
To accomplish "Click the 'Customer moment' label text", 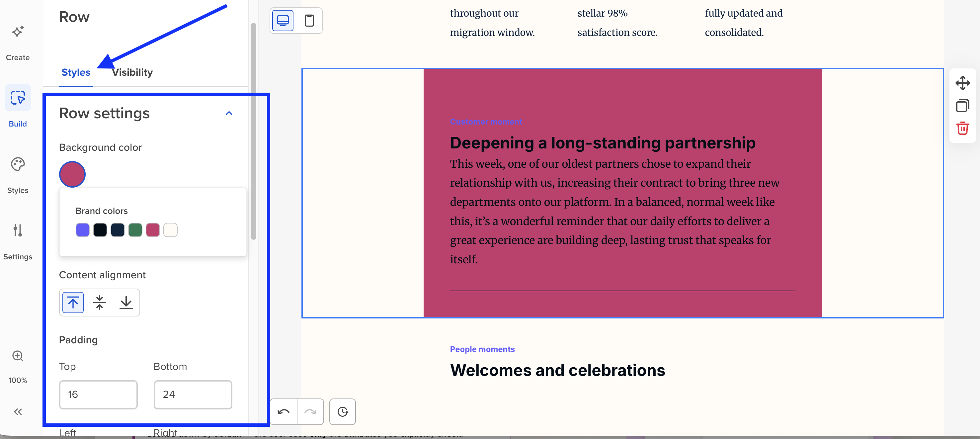I will [x=486, y=122].
